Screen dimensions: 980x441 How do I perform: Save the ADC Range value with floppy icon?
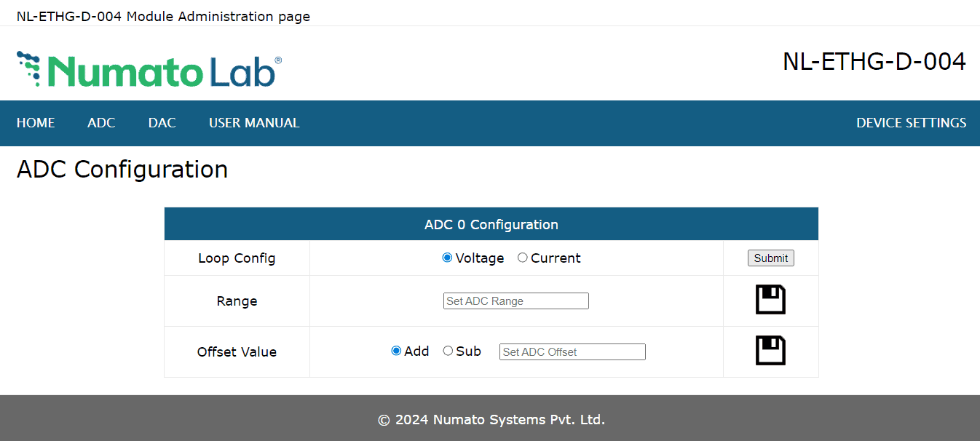coord(770,300)
